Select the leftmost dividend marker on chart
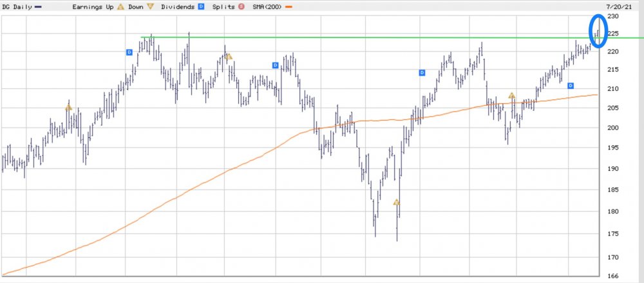The width and height of the screenshot is (644, 283). click(x=129, y=52)
